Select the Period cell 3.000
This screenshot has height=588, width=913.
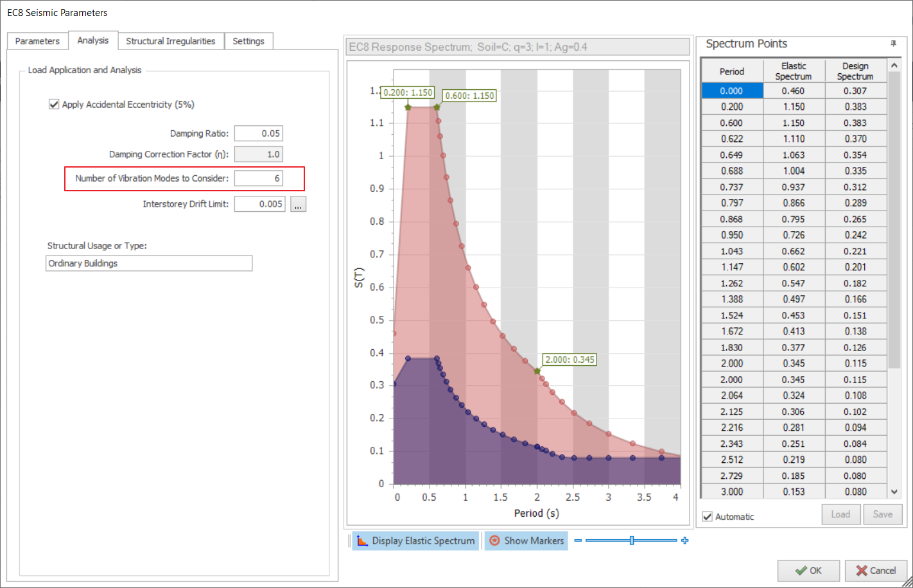point(732,492)
